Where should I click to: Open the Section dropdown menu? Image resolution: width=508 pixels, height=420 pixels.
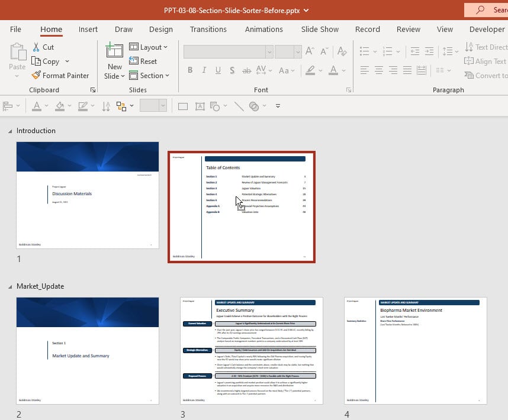pos(149,76)
